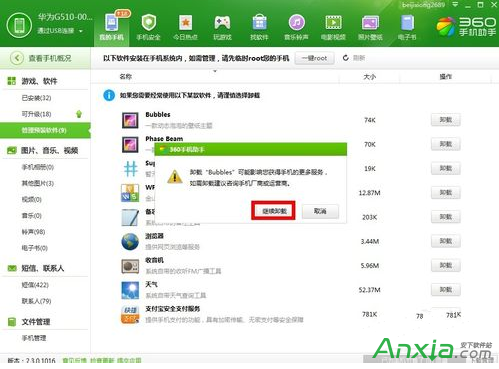Click 卸载 for Bubbles
499x369 pixels.
pos(446,120)
